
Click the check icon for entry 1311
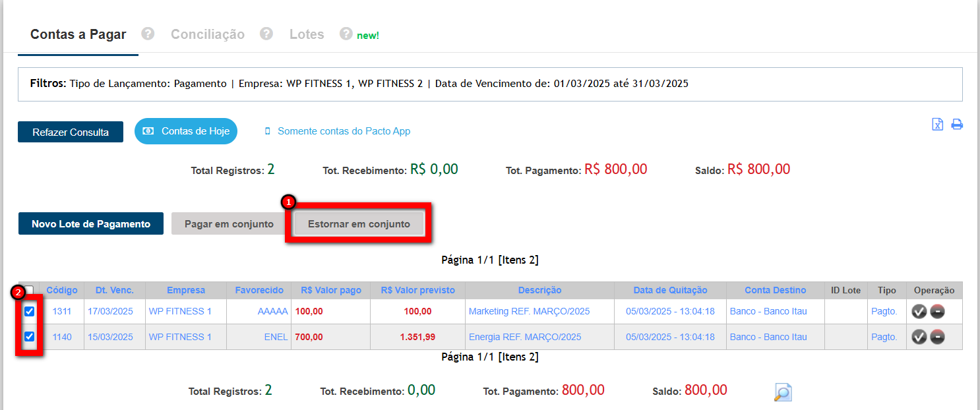tap(919, 312)
